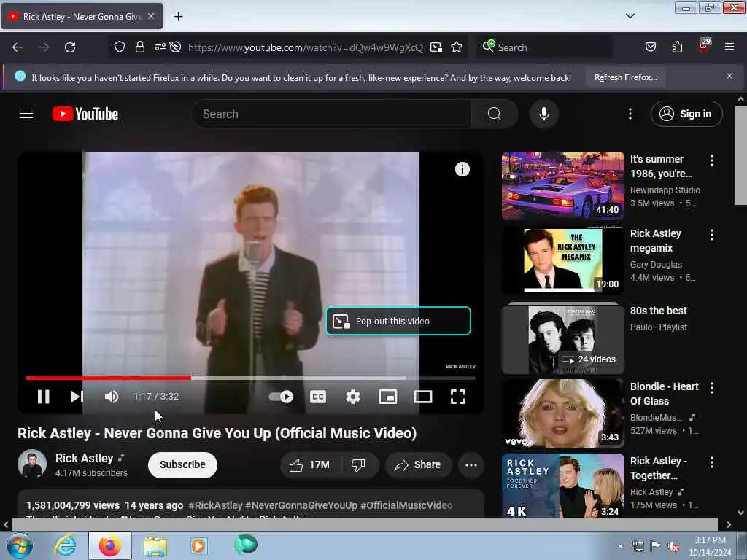Toggle the autoplay switch in player

click(281, 397)
